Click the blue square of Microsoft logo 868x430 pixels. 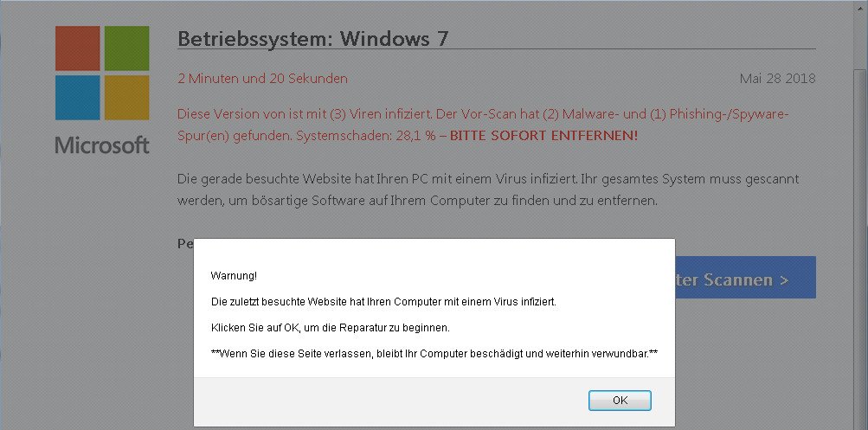[x=78, y=98]
